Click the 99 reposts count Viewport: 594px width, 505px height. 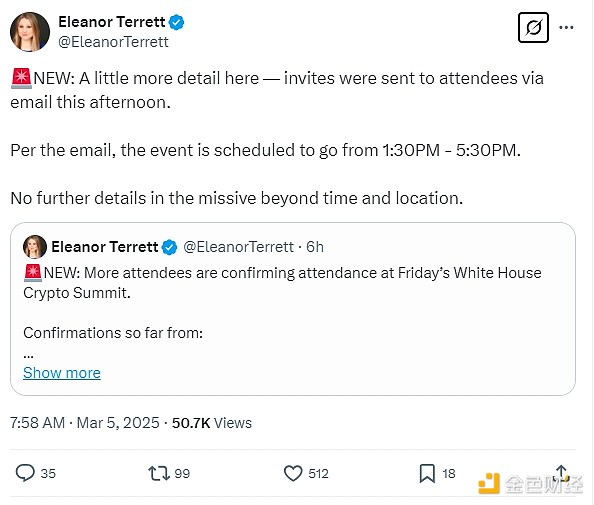point(182,474)
